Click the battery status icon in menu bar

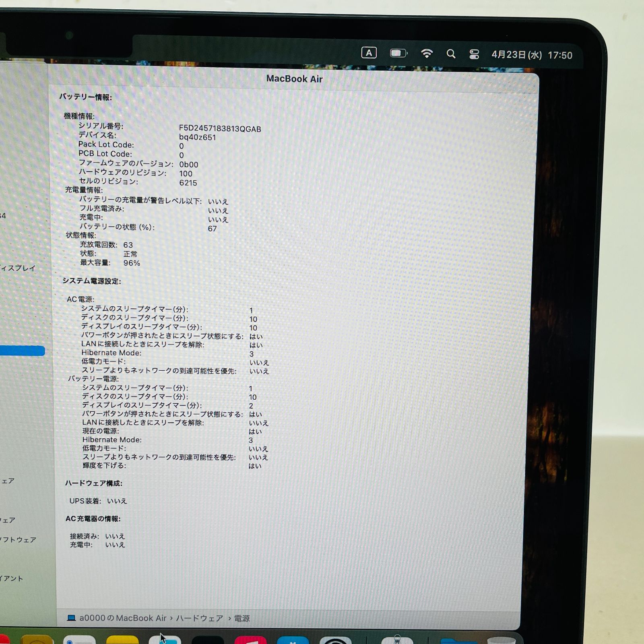398,53
